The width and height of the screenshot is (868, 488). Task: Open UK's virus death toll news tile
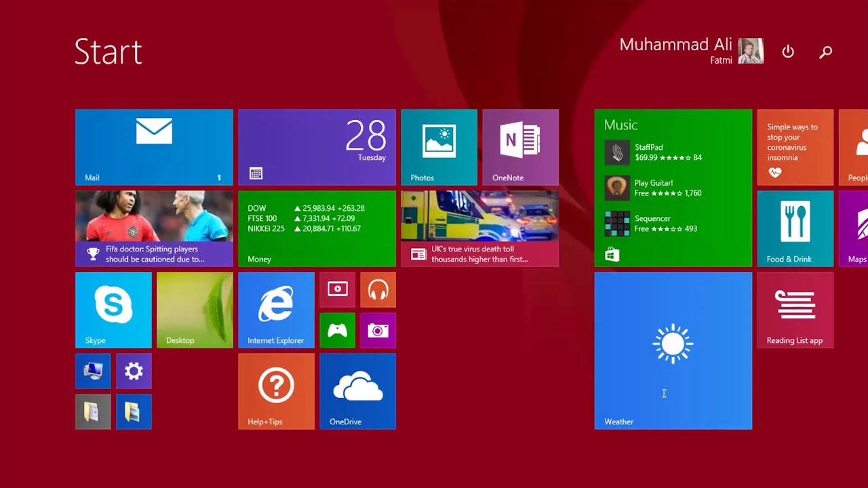click(479, 228)
